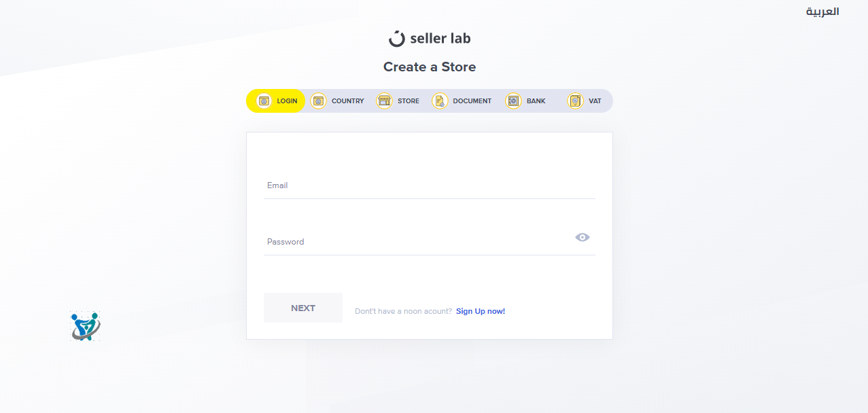
Task: Switch language to Arabic
Action: (822, 12)
